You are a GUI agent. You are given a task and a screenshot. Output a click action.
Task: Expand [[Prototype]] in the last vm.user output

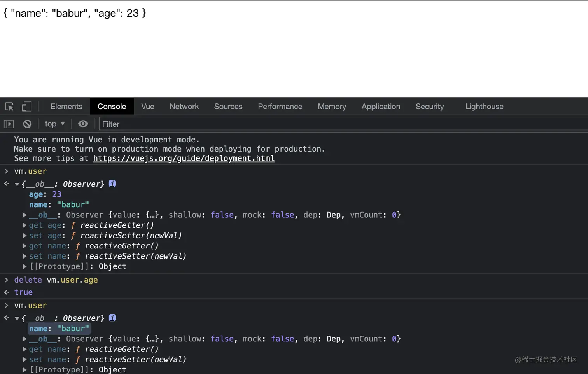point(25,370)
